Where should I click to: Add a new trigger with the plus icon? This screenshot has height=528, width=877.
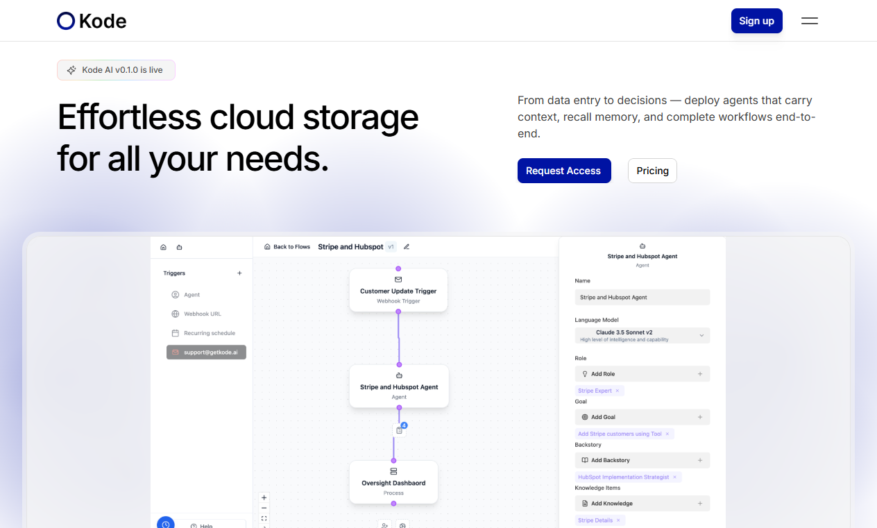click(239, 273)
